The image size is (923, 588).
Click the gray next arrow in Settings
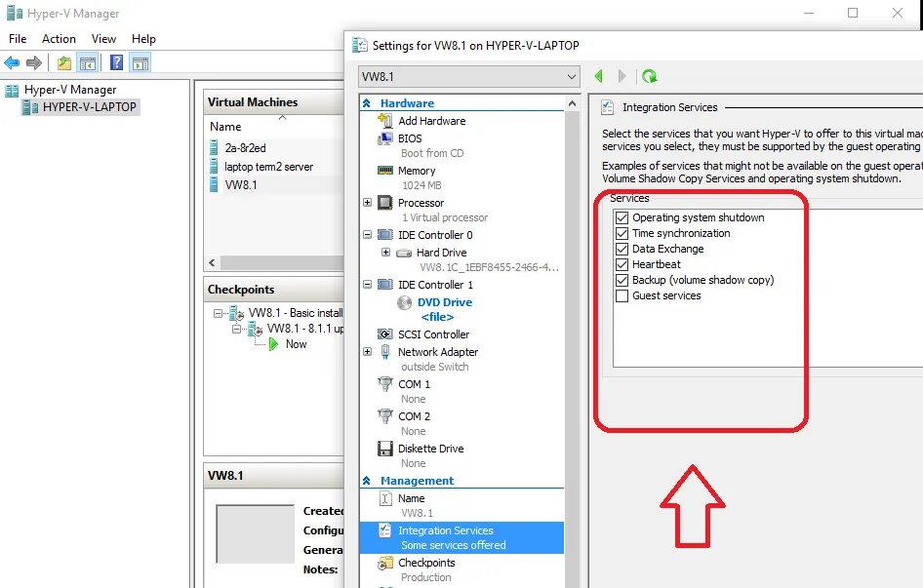622,76
